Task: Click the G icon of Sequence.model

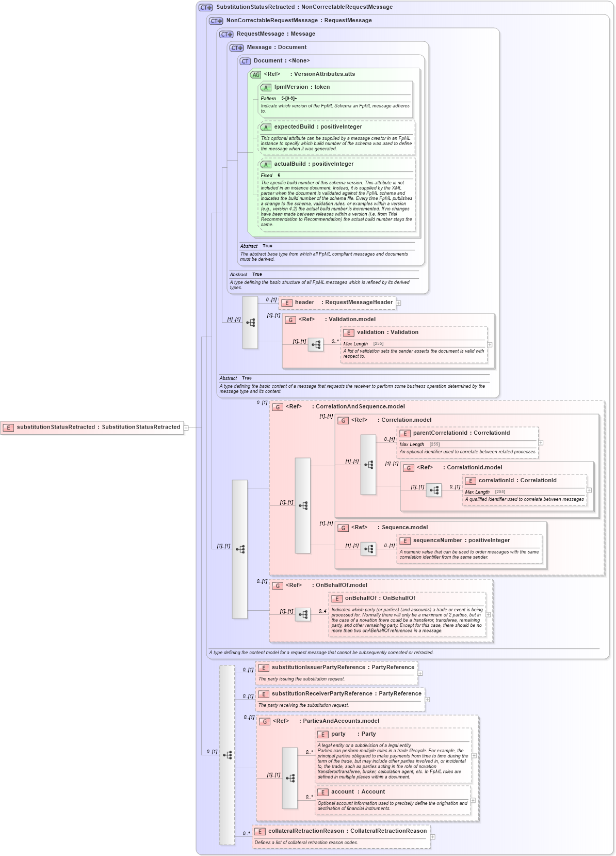Action: [343, 528]
